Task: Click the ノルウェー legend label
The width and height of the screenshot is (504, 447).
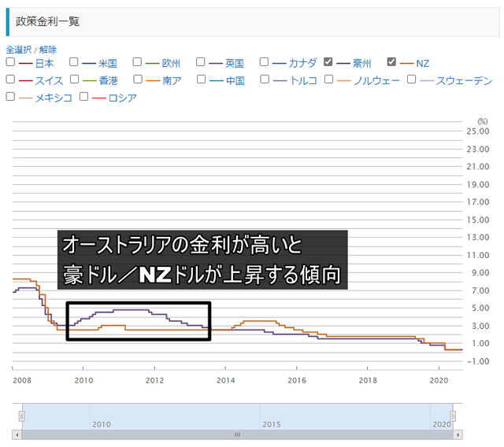Action: point(376,80)
